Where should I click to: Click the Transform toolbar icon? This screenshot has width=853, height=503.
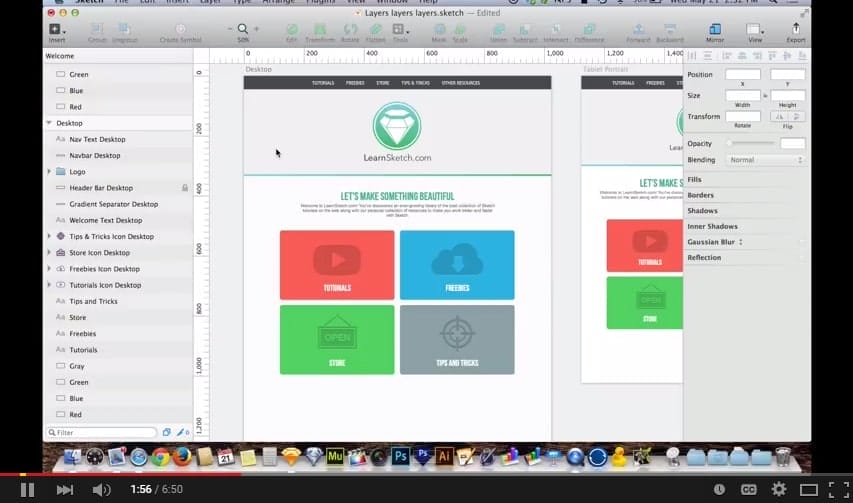click(320, 29)
